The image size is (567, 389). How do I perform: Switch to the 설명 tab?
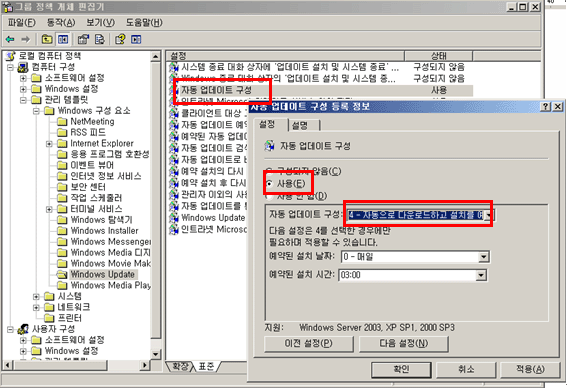coord(301,125)
